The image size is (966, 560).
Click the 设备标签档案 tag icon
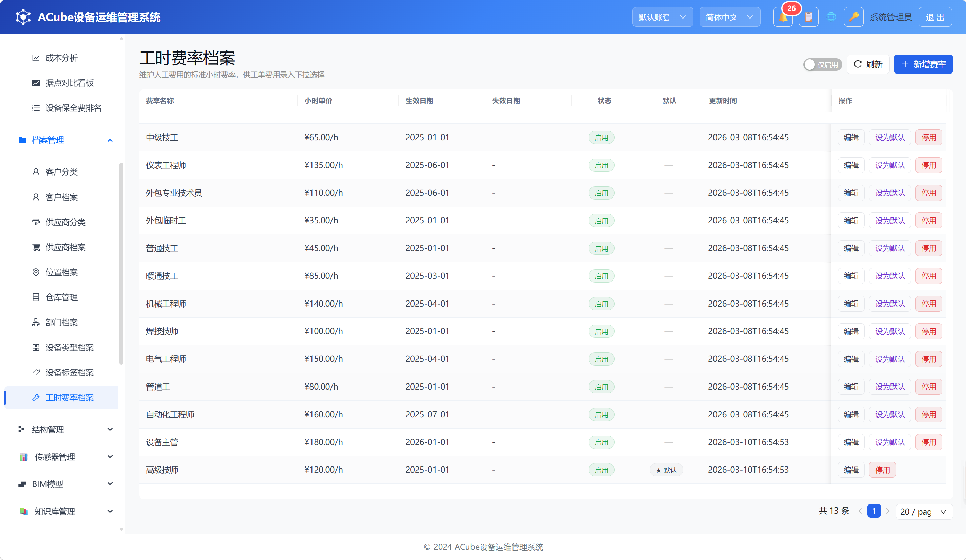coord(36,372)
